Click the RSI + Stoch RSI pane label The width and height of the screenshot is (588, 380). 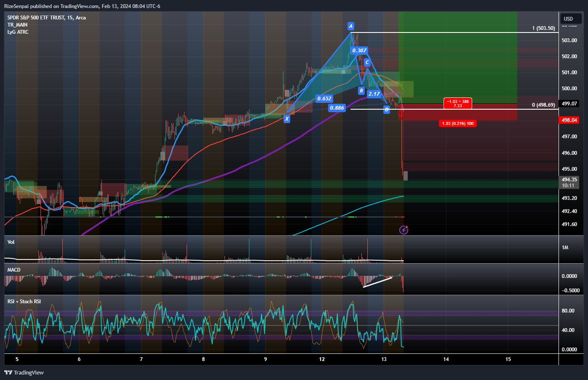(x=24, y=302)
